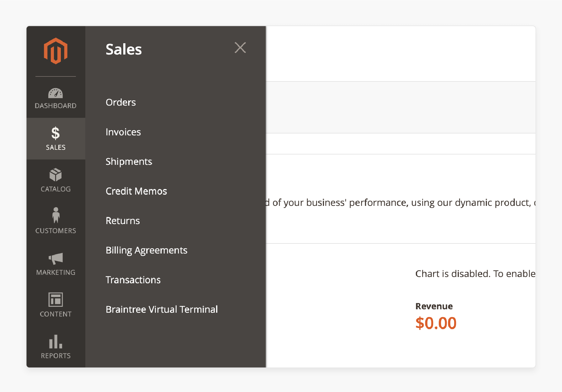The width and height of the screenshot is (562, 392).
Task: Open the Catalog box icon
Action: tap(56, 175)
